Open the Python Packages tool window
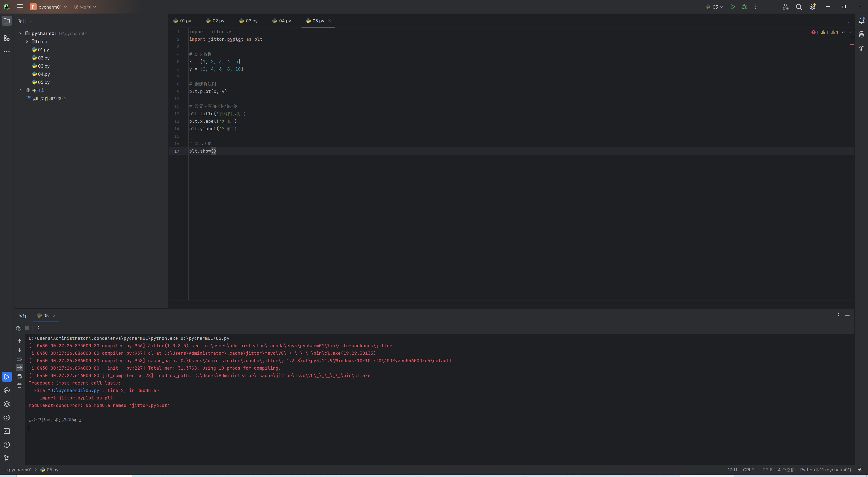 coord(7,404)
